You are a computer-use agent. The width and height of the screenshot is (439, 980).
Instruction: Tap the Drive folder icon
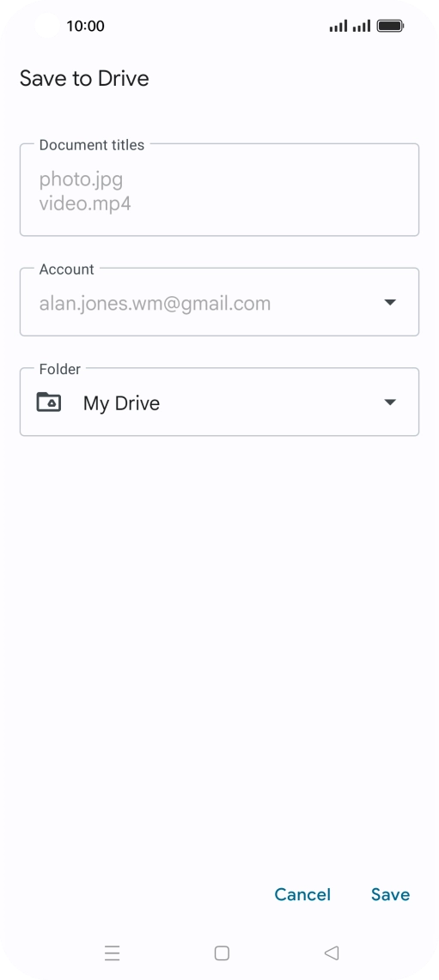49,402
